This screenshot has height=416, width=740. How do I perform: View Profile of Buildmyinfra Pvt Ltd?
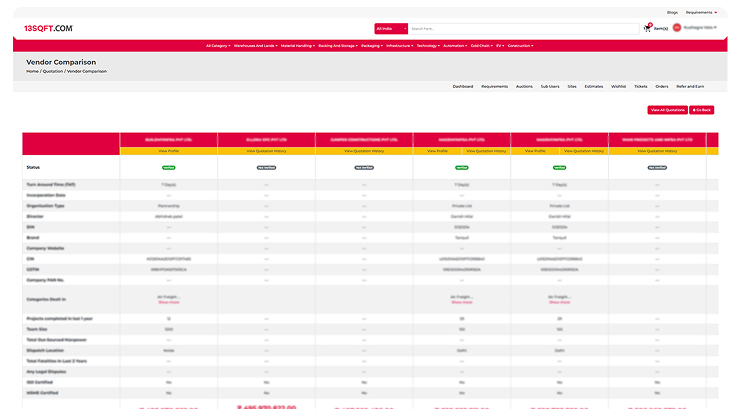(168, 151)
